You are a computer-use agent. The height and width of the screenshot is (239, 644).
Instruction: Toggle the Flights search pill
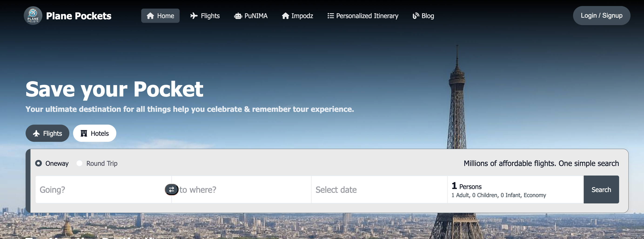(47, 133)
